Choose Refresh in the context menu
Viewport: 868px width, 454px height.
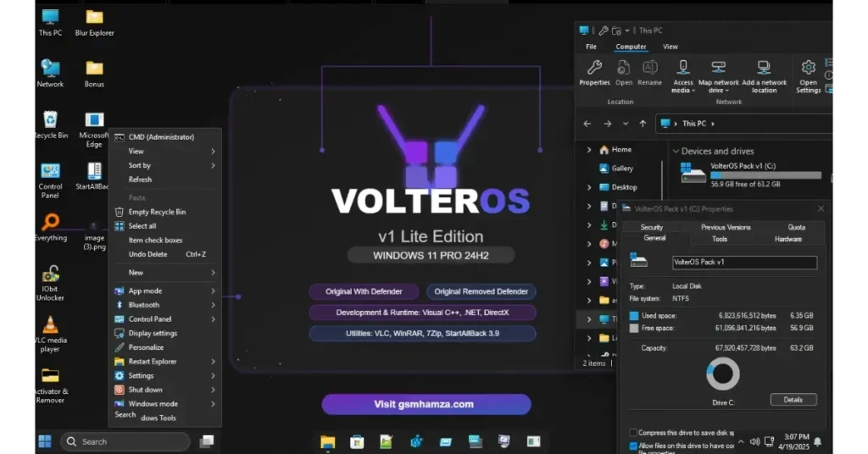(165, 180)
